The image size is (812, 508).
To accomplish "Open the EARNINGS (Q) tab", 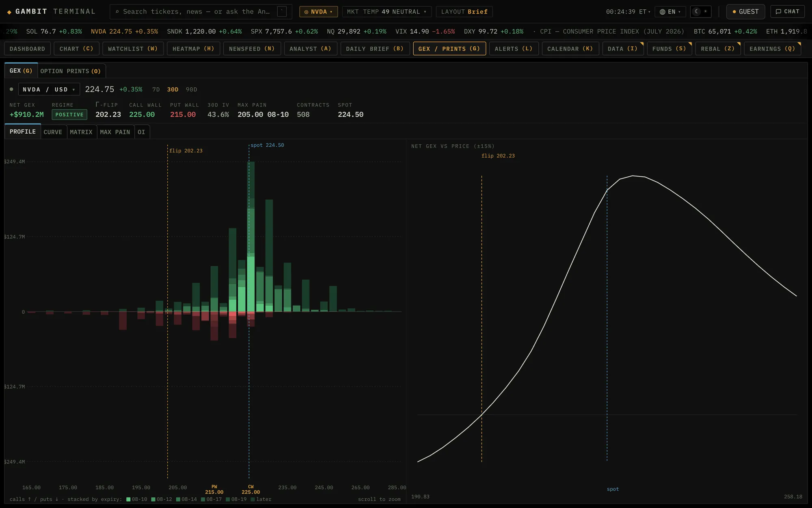I will coord(772,49).
